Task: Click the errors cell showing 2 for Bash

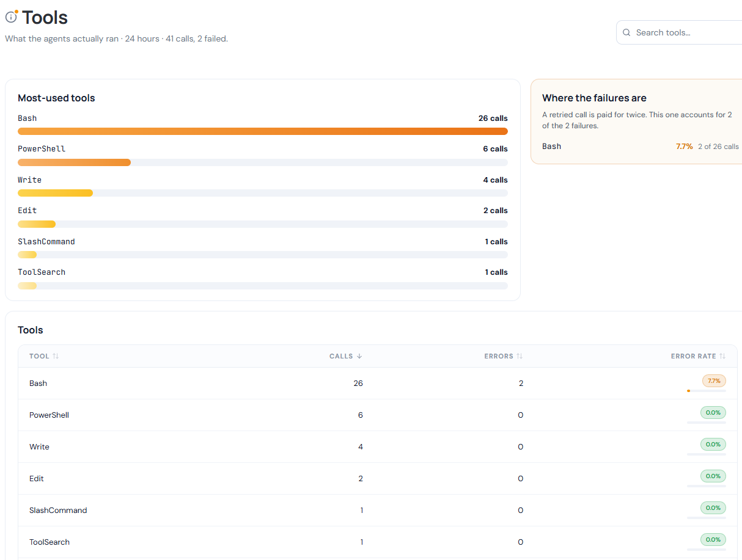Action: (x=521, y=384)
